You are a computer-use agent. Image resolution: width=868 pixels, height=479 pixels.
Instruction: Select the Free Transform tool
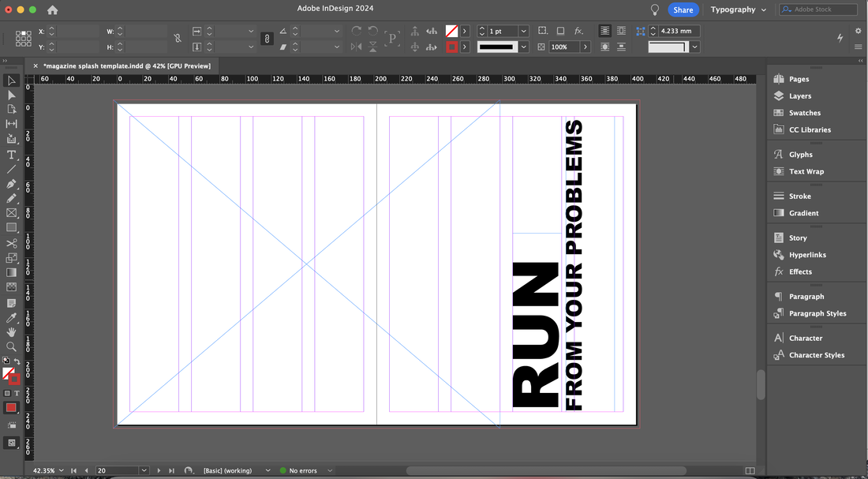[11, 258]
